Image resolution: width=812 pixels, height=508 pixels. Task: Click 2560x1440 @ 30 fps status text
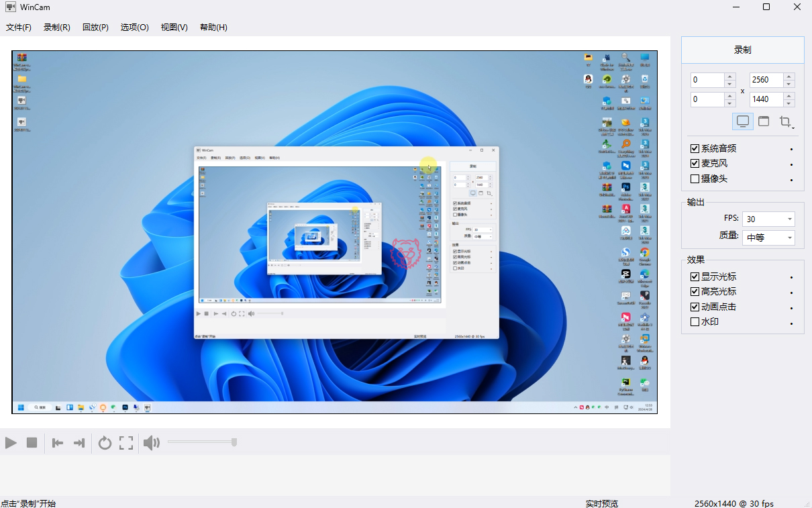tap(734, 503)
